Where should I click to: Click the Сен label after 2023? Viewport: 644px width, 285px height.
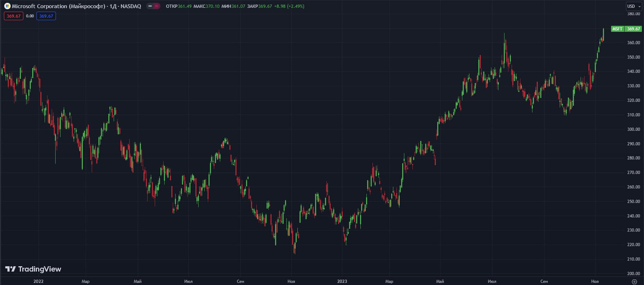[x=544, y=281]
